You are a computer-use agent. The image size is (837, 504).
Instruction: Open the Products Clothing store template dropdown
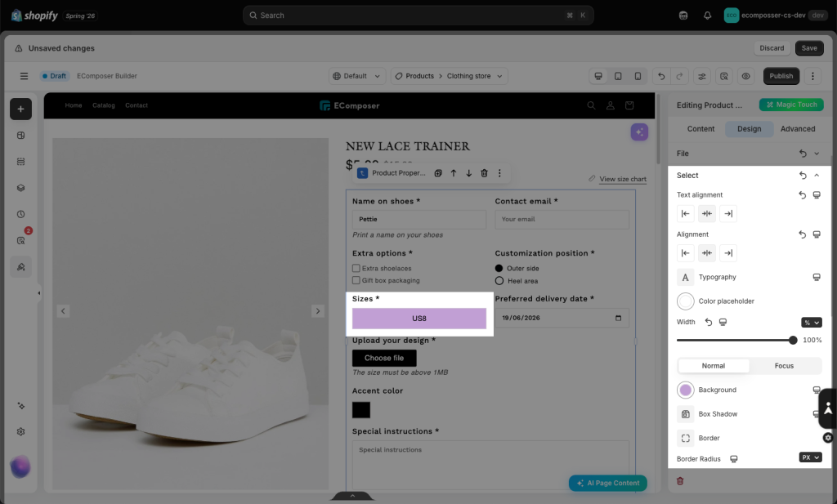click(449, 76)
